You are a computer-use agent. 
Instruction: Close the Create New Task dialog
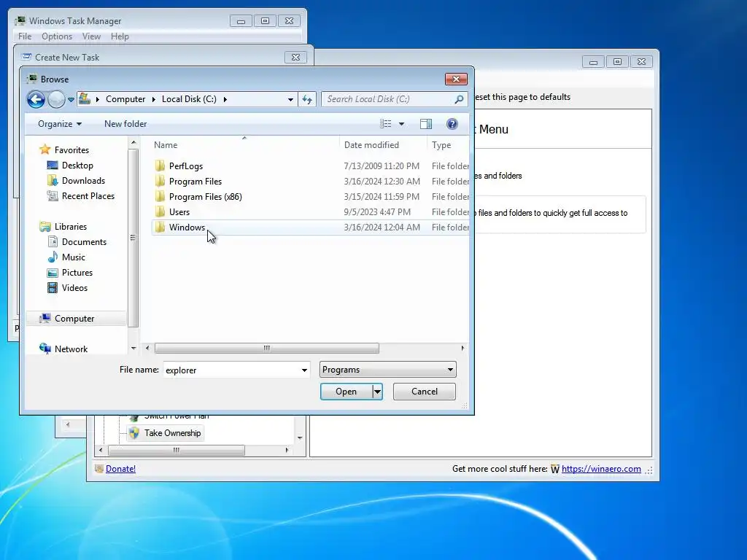295,57
